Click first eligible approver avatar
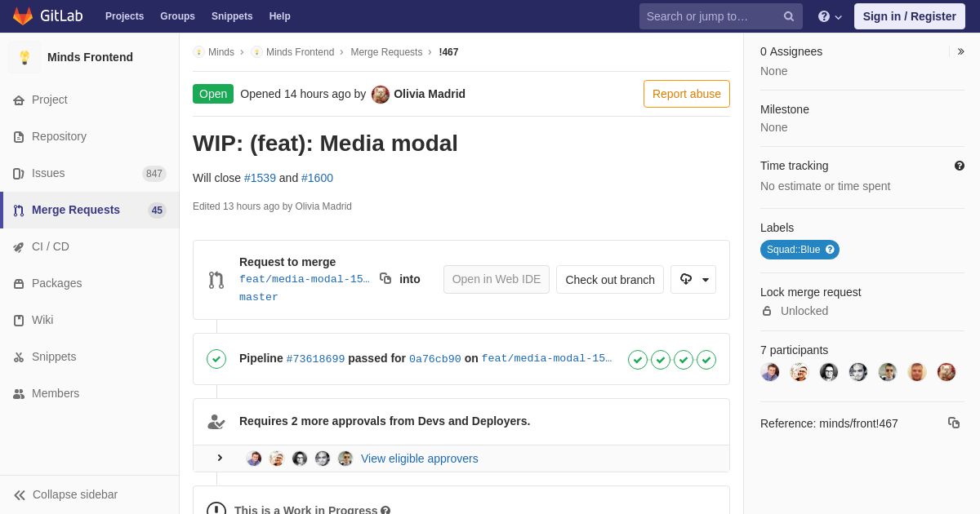980x514 pixels. tap(254, 459)
